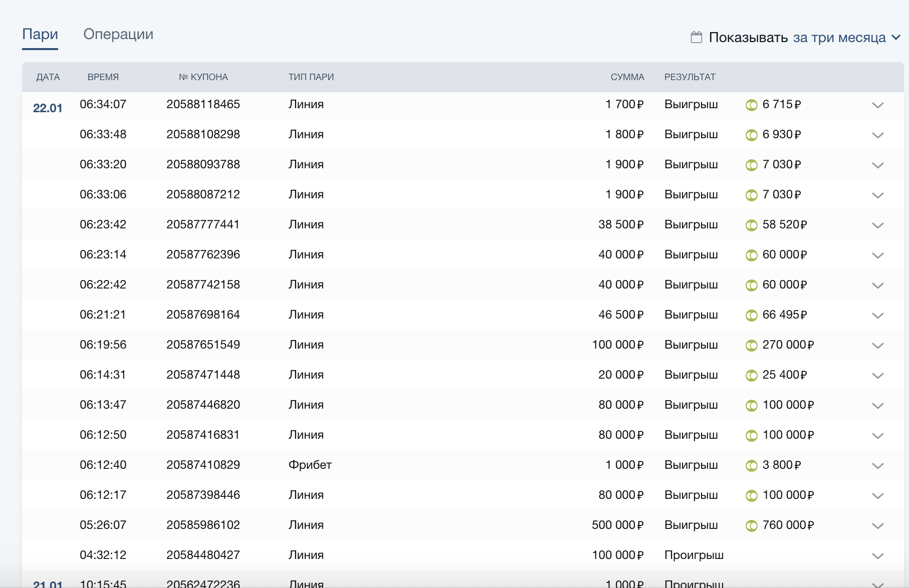Click the coin icon in the Фрибет row

pos(751,466)
